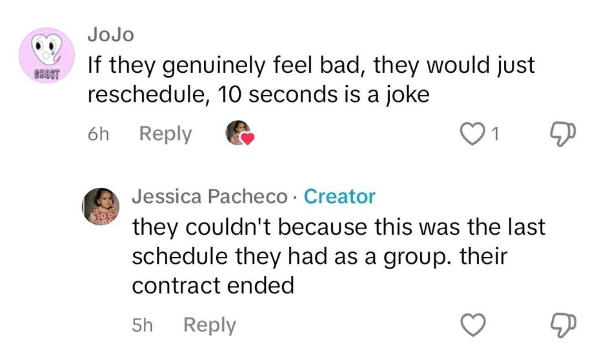Open the Jessica Pacheco username profile
The width and height of the screenshot is (597, 364).
point(209,196)
